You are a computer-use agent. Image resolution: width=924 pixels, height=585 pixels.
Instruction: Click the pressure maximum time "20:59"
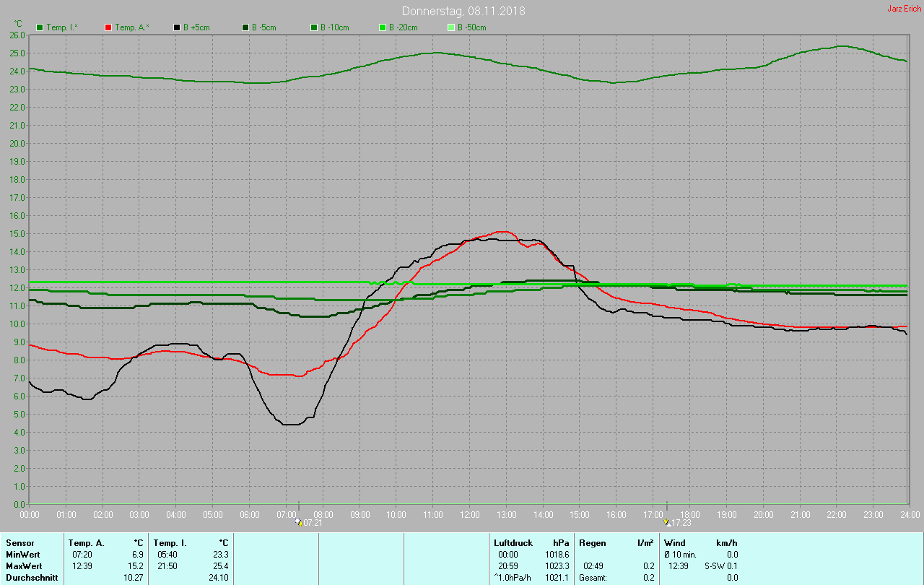[x=508, y=565]
